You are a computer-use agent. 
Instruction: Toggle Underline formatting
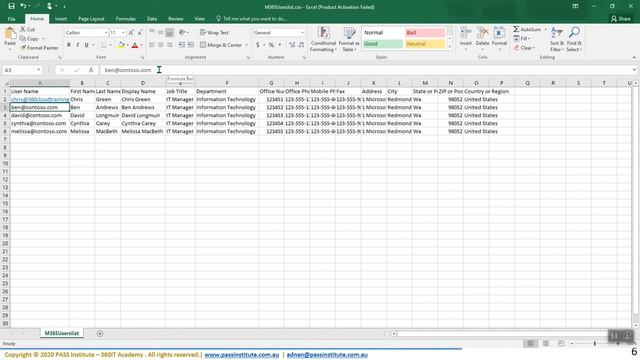click(87, 45)
